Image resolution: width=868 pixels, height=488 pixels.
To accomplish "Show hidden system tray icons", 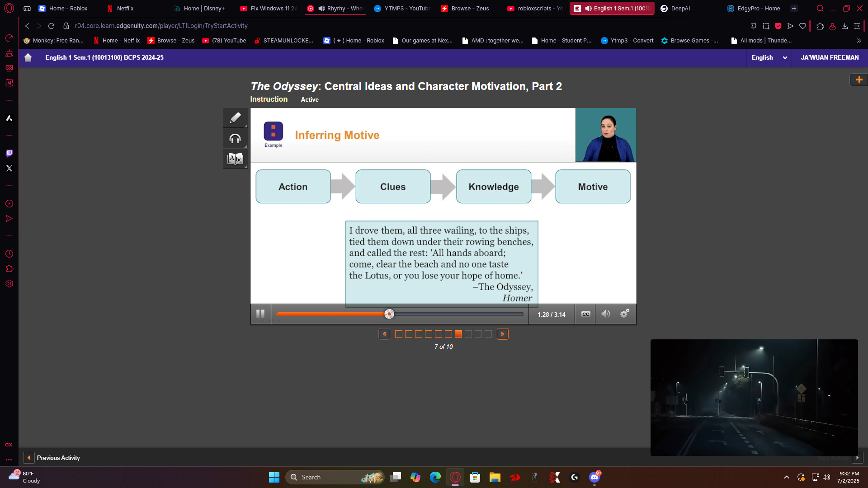I will (787, 477).
